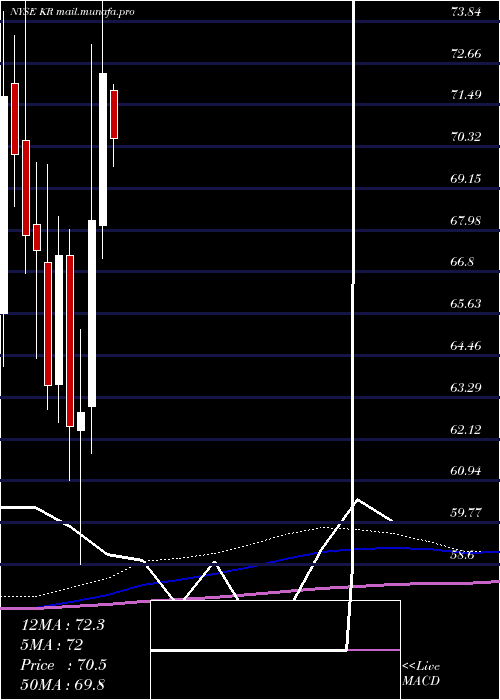Select the 59.77 price axis label
The width and height of the screenshot is (500, 700).
[466, 512]
